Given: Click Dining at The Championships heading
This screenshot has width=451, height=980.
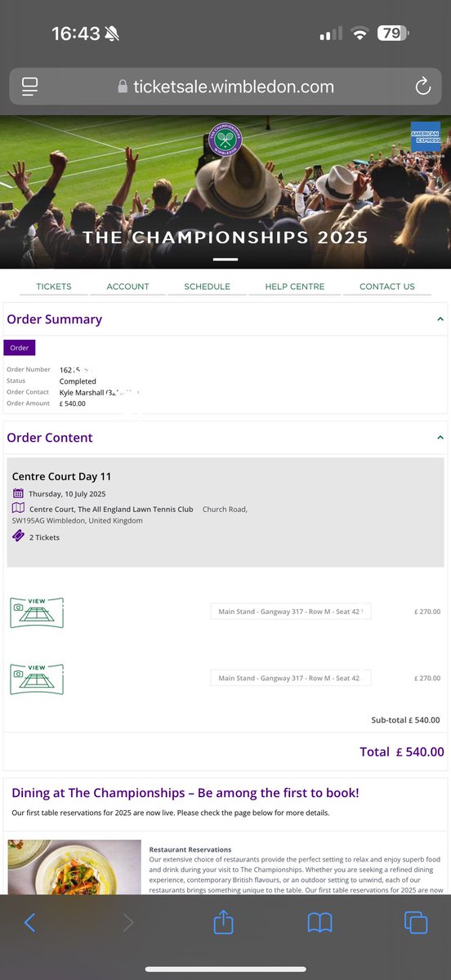Looking at the screenshot, I should coord(185,792).
